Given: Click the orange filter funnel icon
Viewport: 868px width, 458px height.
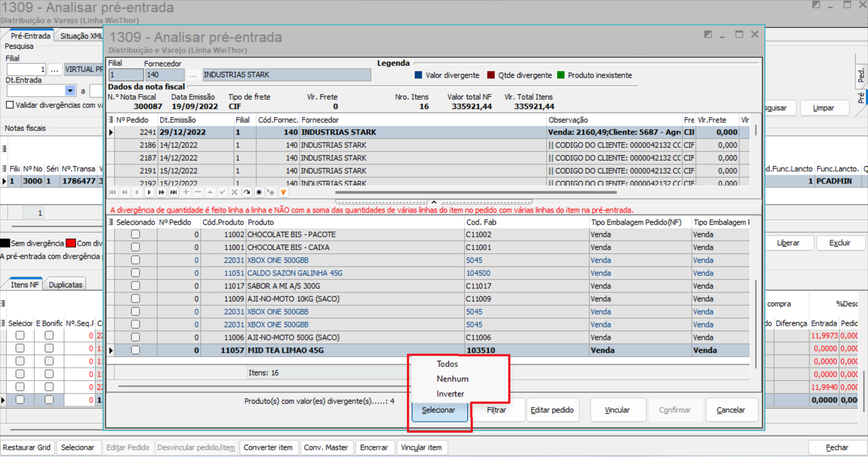Looking at the screenshot, I should click(x=283, y=192).
